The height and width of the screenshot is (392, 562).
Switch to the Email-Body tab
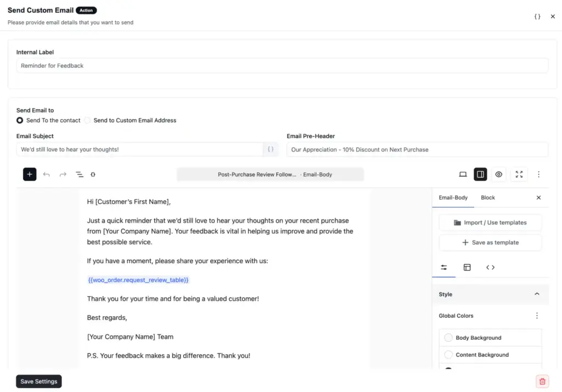point(453,197)
